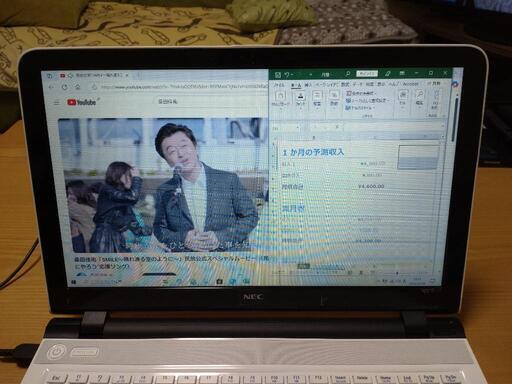Open the notification center on taskbar
Viewport: 512px width, 384px height.
pyautogui.click(x=432, y=281)
